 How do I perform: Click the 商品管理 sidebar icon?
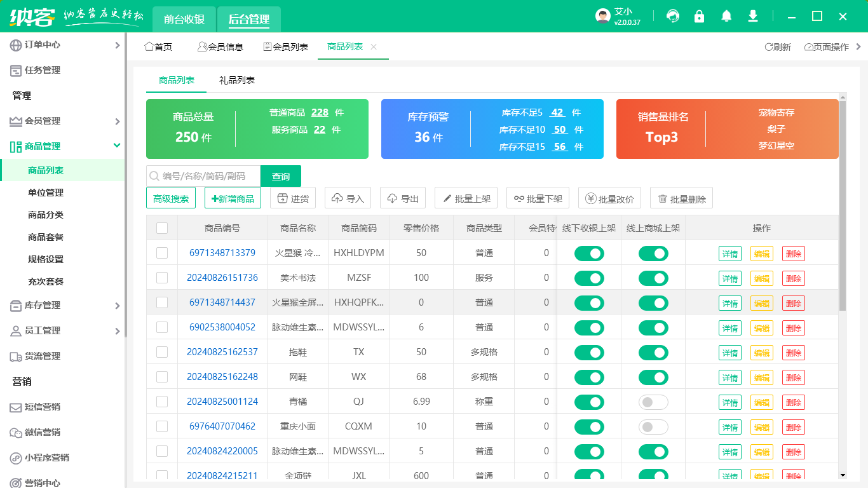pyautogui.click(x=16, y=147)
